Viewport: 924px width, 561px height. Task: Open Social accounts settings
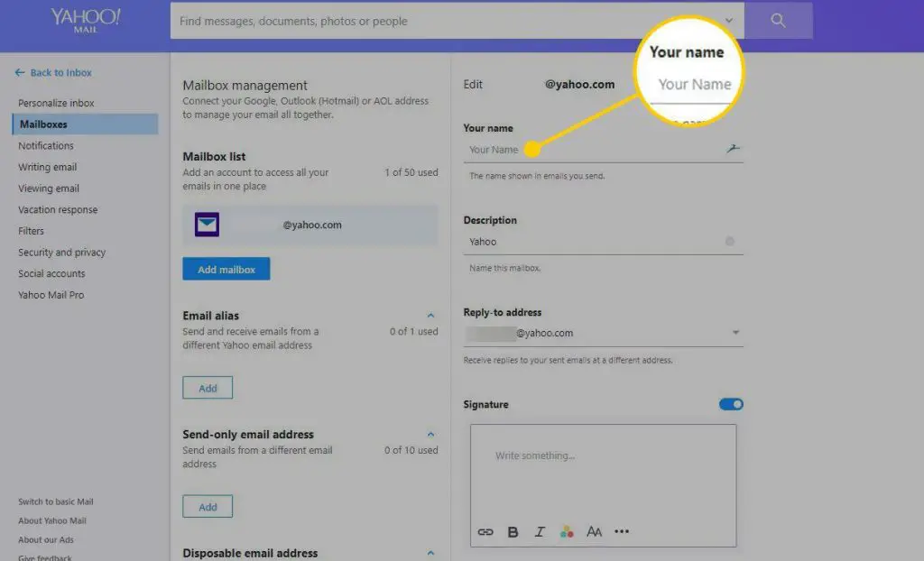tap(51, 273)
